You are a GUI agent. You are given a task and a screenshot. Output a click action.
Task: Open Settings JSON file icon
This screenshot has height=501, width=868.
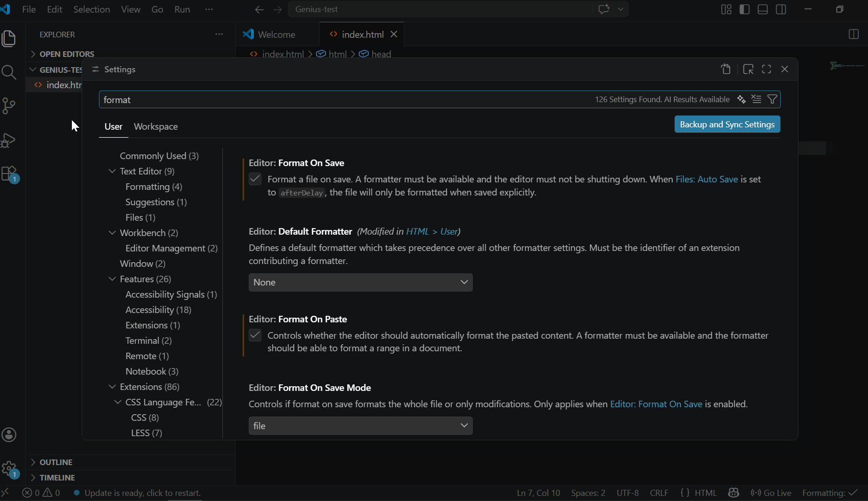[726, 70]
